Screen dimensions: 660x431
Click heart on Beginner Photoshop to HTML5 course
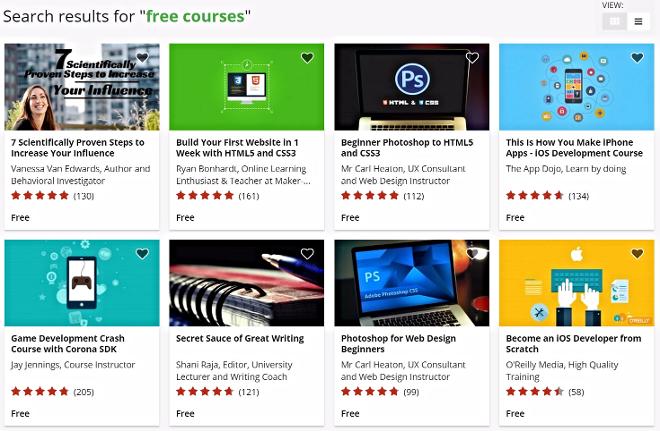[472, 58]
